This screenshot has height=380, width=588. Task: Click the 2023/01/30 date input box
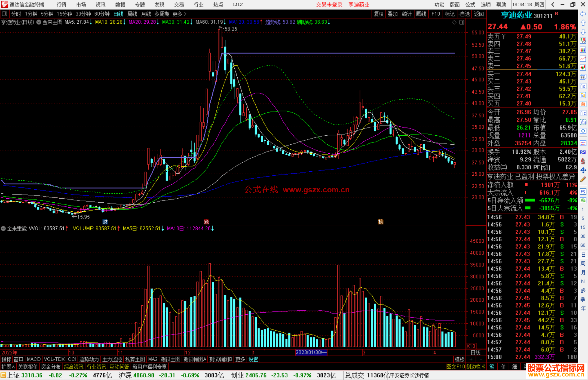click(311, 352)
